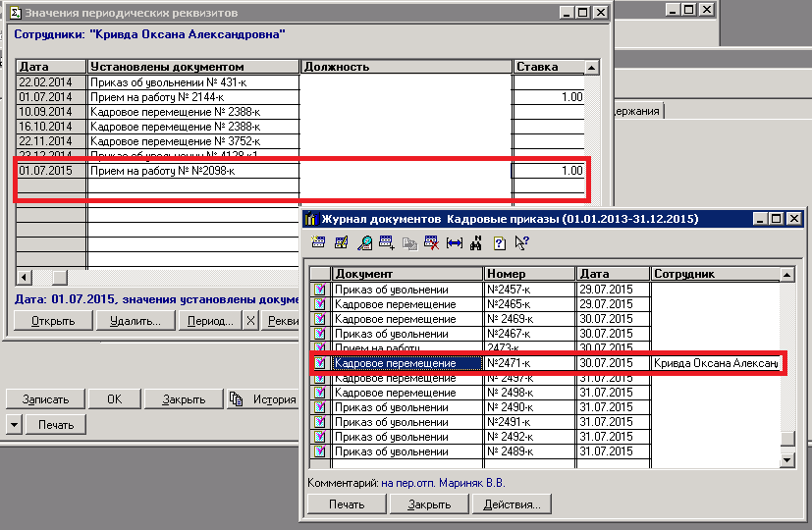Click the question mark help icon
Viewport: 812px width, 530px height.
coord(500,242)
